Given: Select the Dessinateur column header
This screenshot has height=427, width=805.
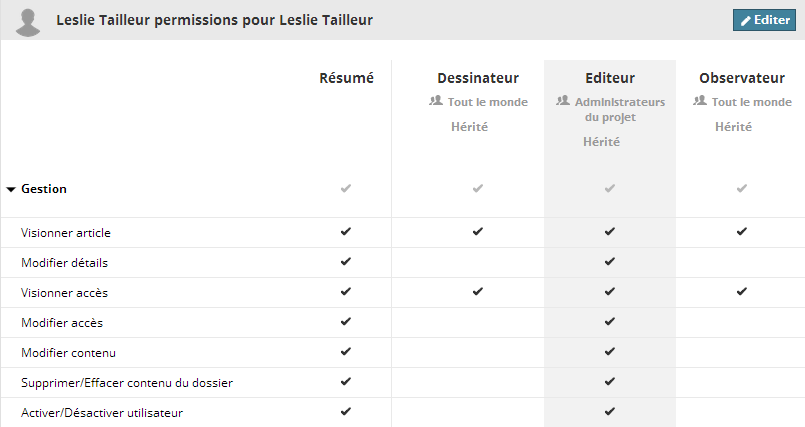Looking at the screenshot, I should click(478, 78).
